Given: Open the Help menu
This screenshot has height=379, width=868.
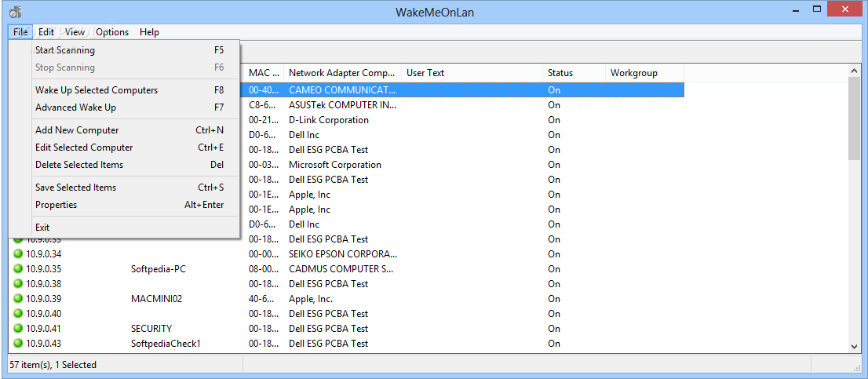Looking at the screenshot, I should pos(149,32).
